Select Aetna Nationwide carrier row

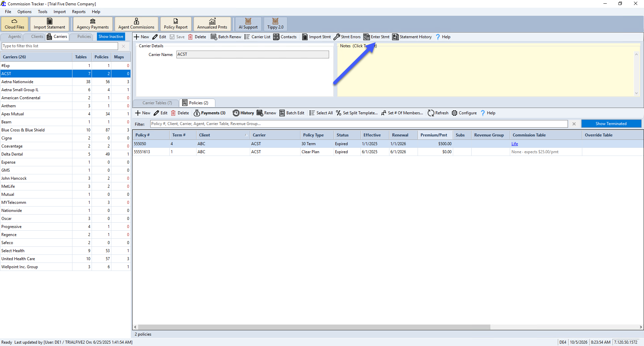[x=65, y=82]
